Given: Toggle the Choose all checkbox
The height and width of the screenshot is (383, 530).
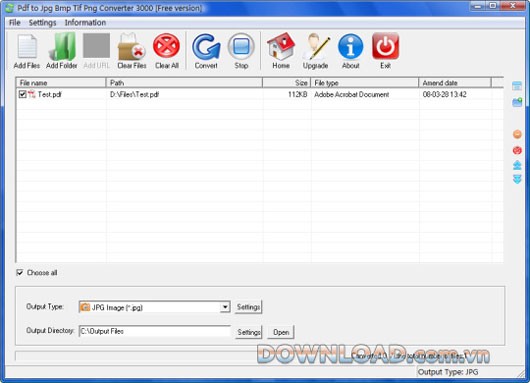Looking at the screenshot, I should tap(20, 272).
